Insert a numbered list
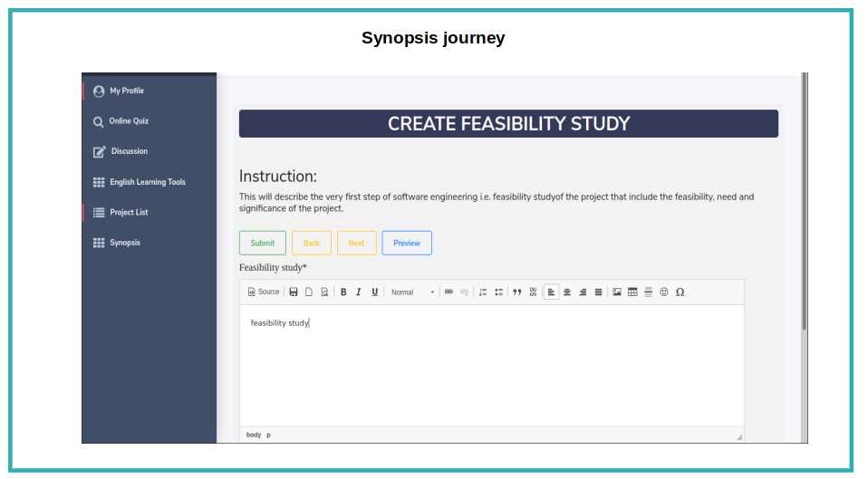 point(483,292)
